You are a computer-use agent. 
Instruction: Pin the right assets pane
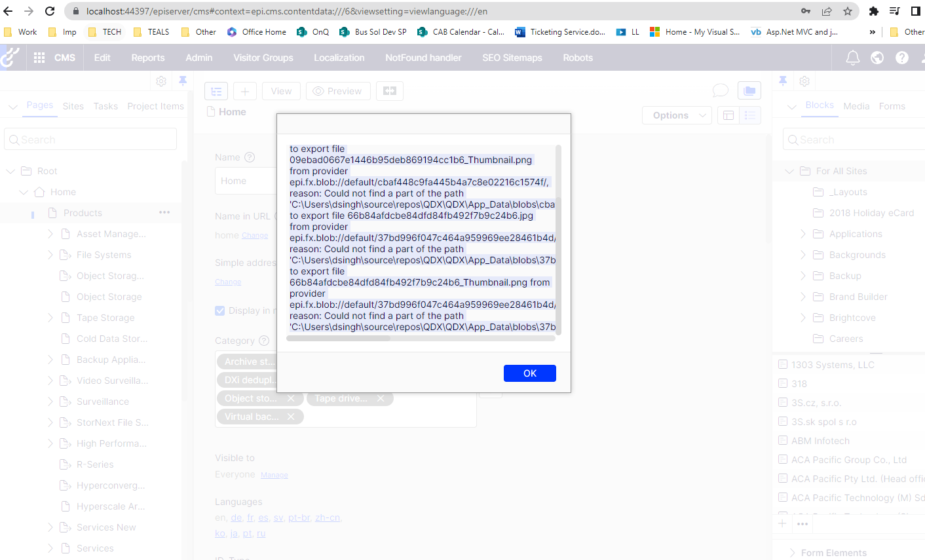783,81
